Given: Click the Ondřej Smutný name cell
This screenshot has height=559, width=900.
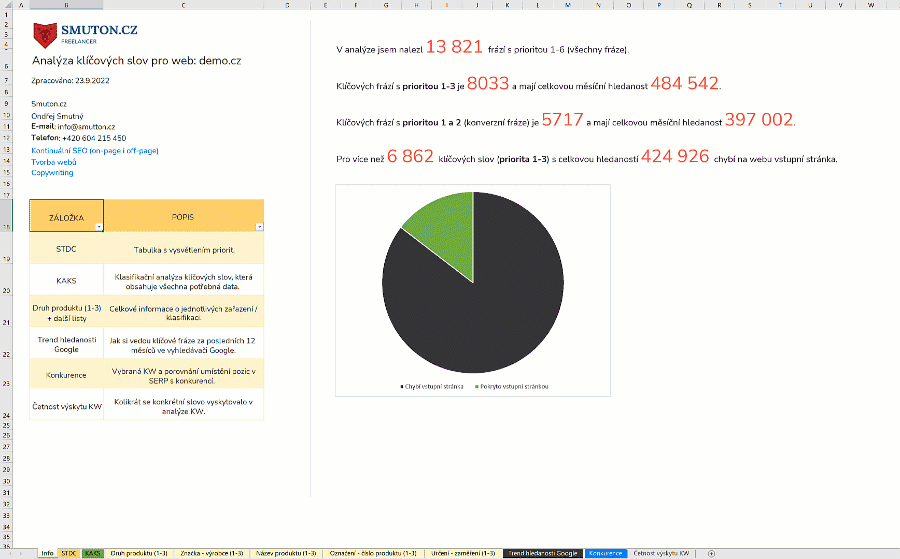Looking at the screenshot, I should pos(57,115).
